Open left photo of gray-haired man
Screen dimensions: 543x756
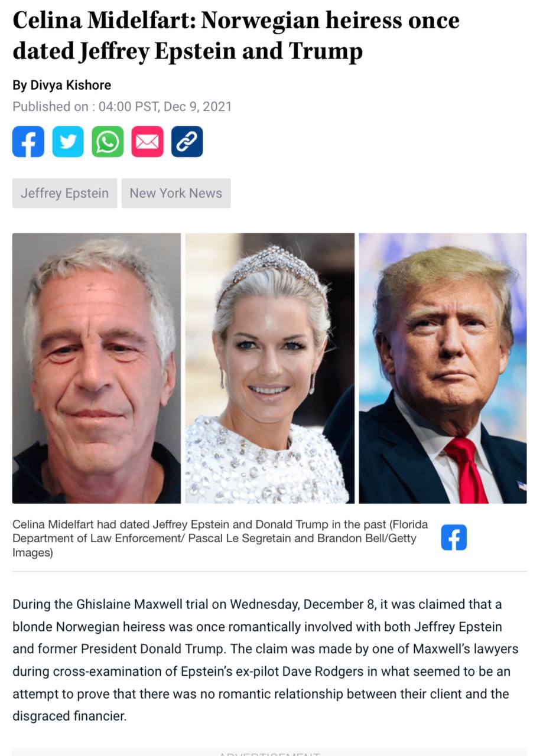tap(97, 368)
